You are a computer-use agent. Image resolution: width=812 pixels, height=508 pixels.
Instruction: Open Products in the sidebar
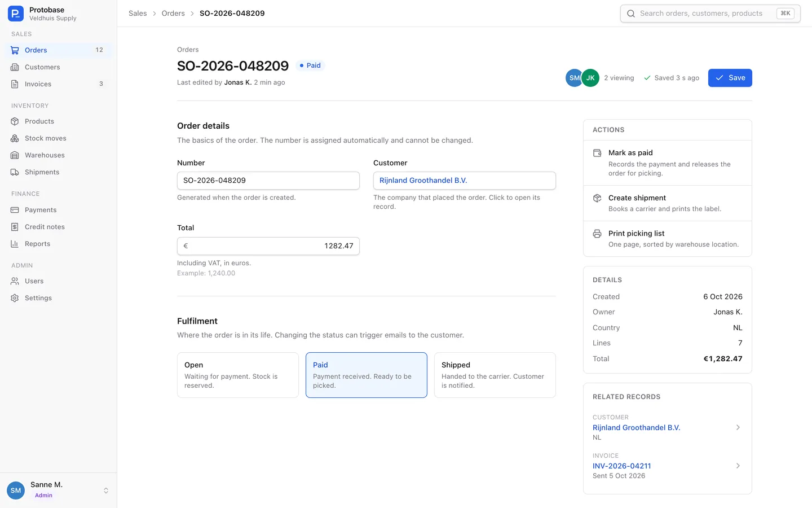point(59,121)
